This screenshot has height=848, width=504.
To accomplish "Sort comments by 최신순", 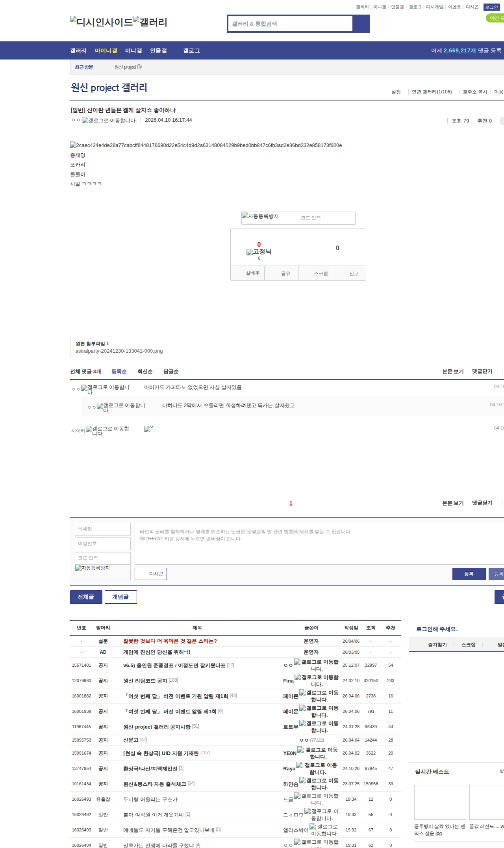I will tap(145, 372).
